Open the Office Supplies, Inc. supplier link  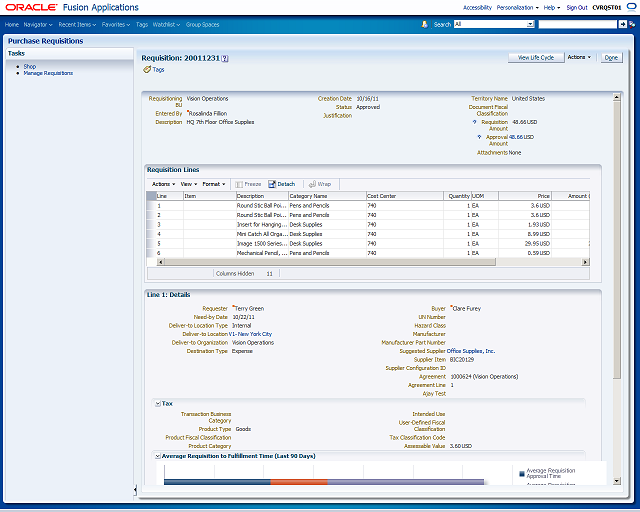point(471,351)
